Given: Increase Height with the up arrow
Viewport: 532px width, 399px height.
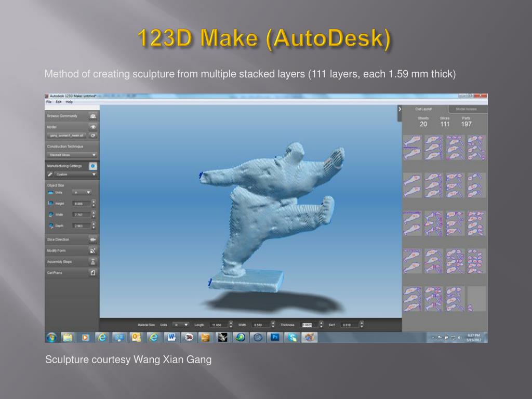Looking at the screenshot, I should click(x=94, y=202).
